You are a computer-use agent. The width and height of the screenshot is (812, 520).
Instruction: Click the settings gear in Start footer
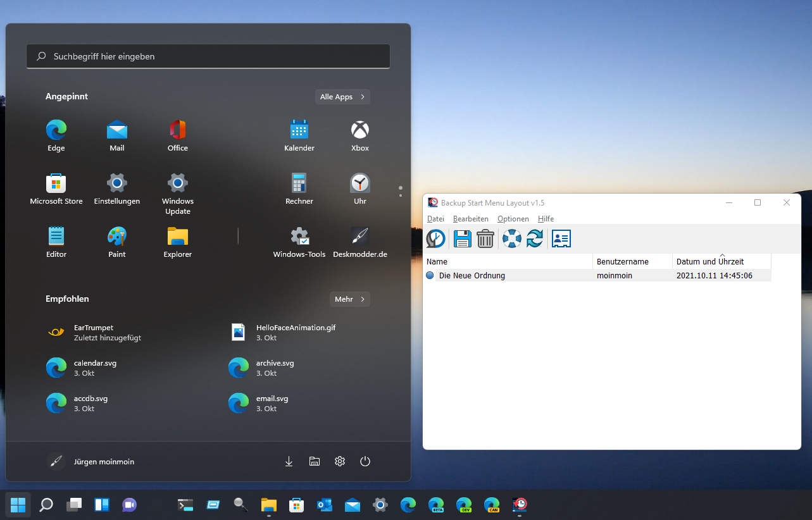340,462
